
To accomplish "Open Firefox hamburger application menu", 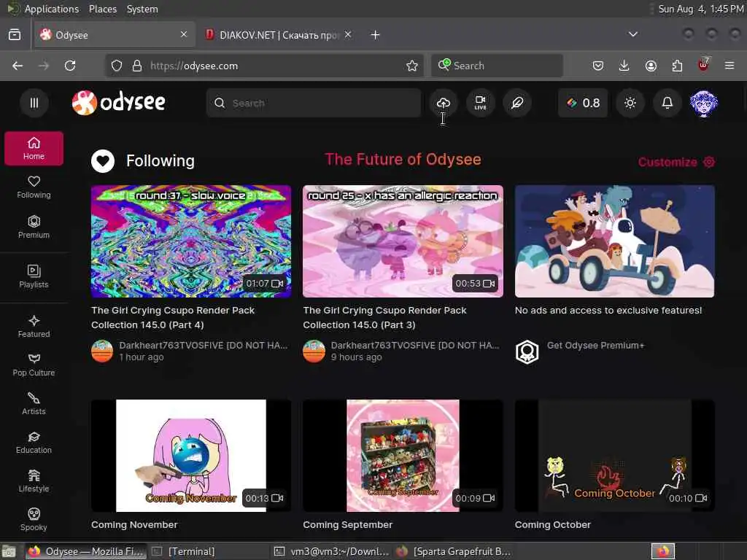I will (729, 66).
